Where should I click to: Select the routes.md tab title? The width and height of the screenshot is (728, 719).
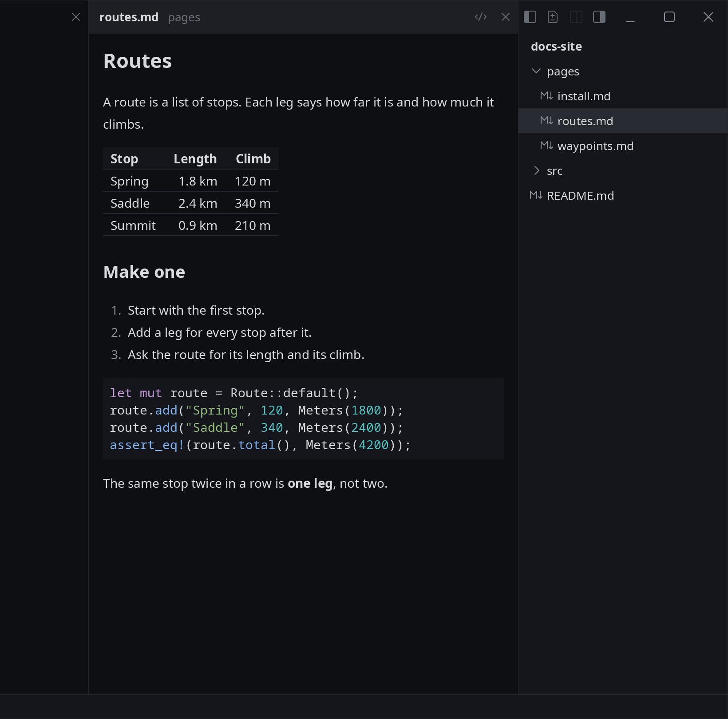[129, 17]
